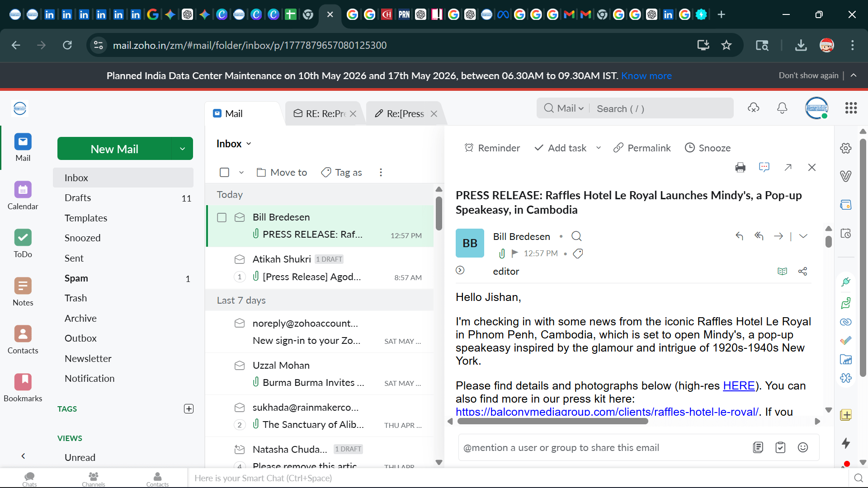Click the Know more maintenance link
This screenshot has height=488, width=868.
646,75
